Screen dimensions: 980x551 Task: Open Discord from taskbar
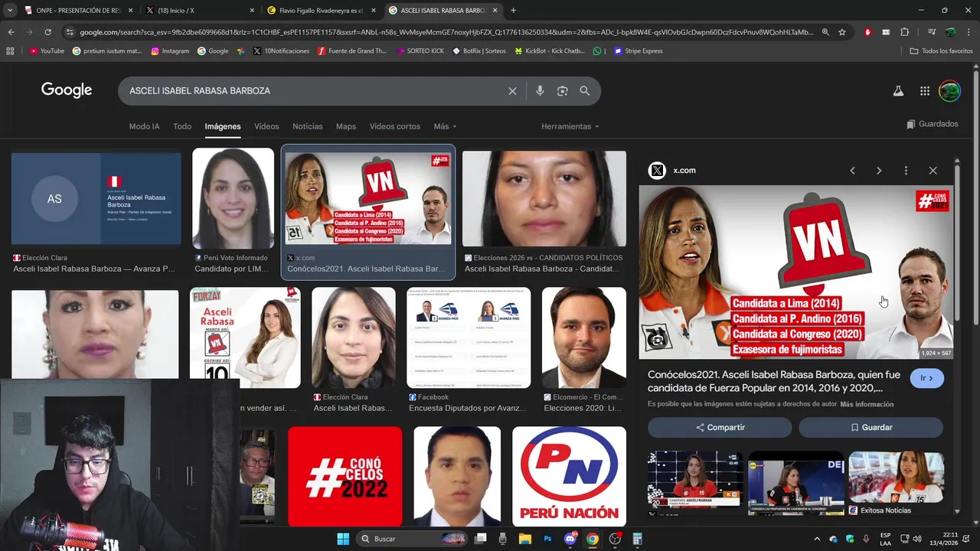tap(570, 539)
